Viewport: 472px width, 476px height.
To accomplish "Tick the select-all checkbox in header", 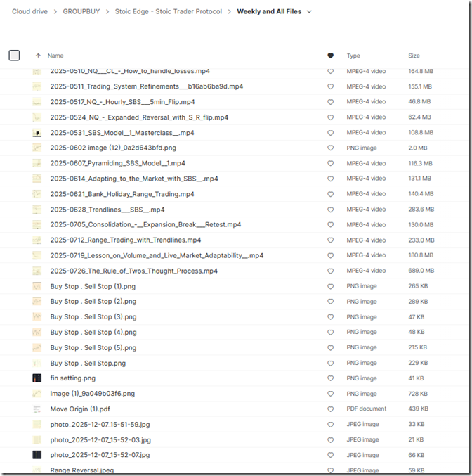I will (14, 56).
